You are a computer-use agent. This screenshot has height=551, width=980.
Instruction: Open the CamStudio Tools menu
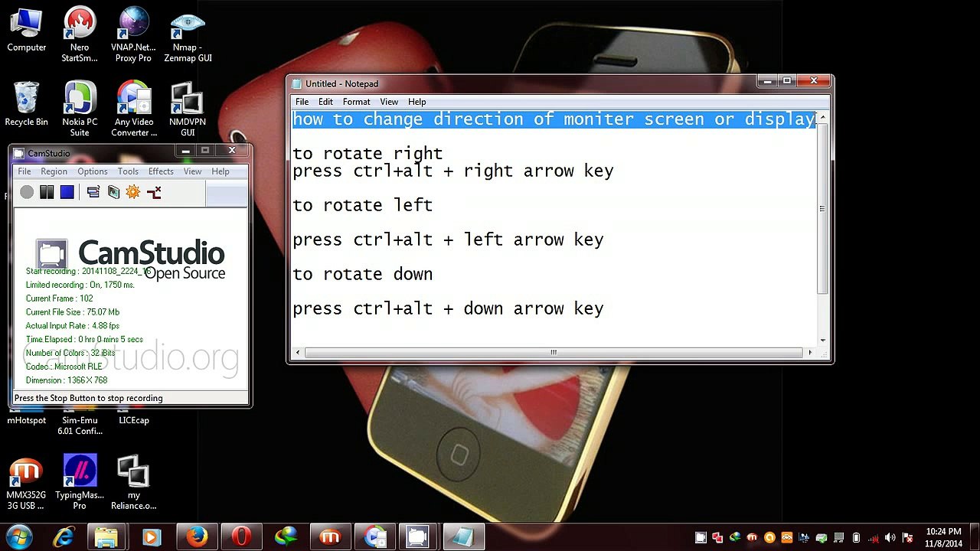pyautogui.click(x=128, y=171)
